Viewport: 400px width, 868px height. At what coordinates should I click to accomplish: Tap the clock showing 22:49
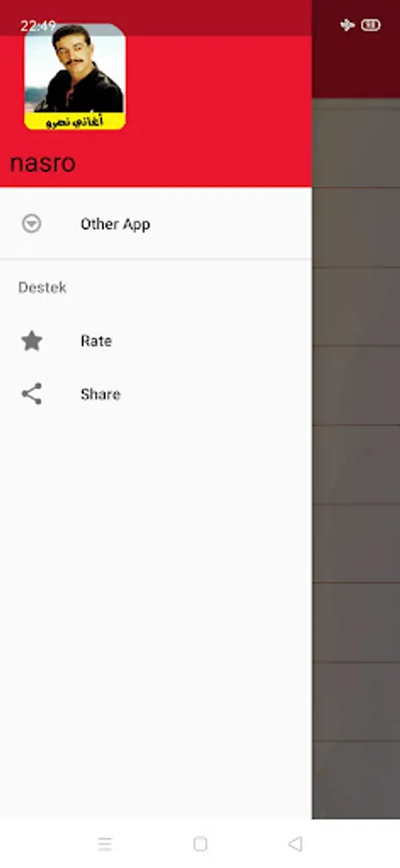(39, 25)
